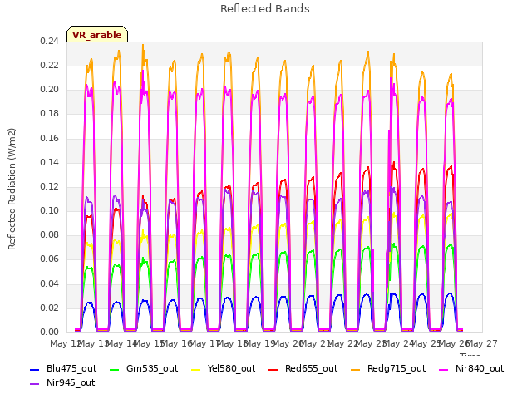Image resolution: width=532 pixels, height=399 pixels.
Task: Click the 0.02 y-axis tick label
Action: click(49, 308)
